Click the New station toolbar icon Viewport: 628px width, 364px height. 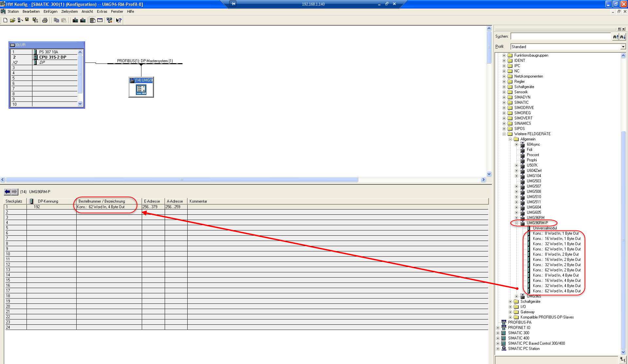tap(5, 20)
